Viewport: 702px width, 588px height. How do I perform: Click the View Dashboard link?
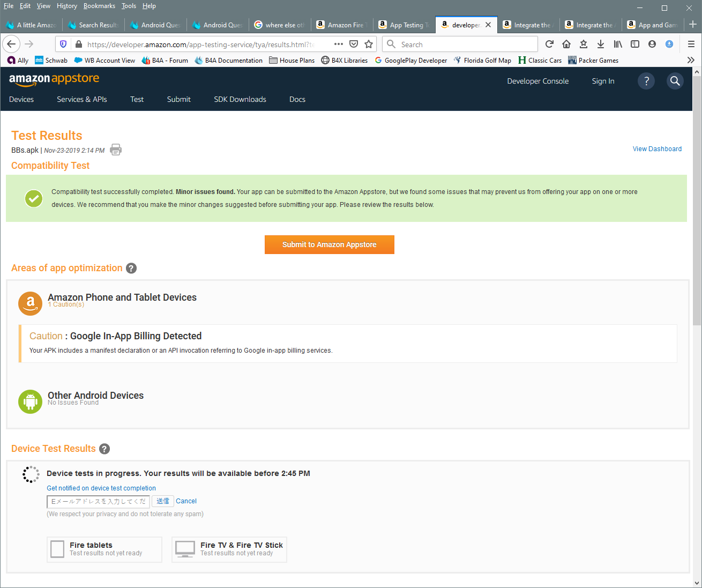click(x=657, y=149)
